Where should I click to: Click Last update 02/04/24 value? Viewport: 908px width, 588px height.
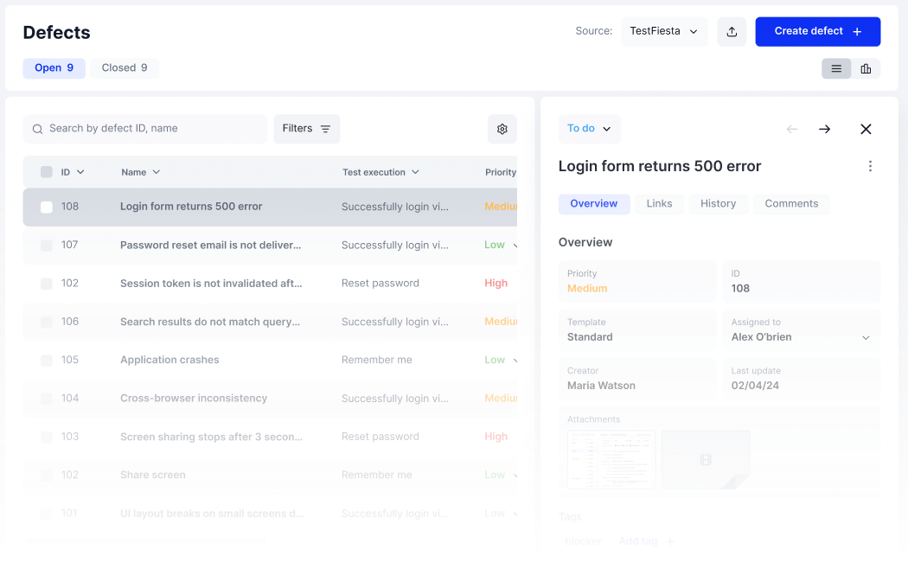[755, 386]
